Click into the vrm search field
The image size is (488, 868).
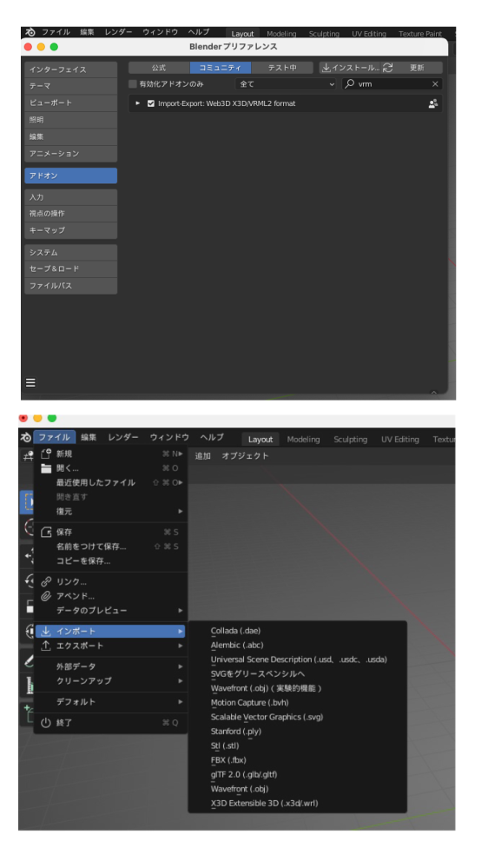(x=392, y=84)
